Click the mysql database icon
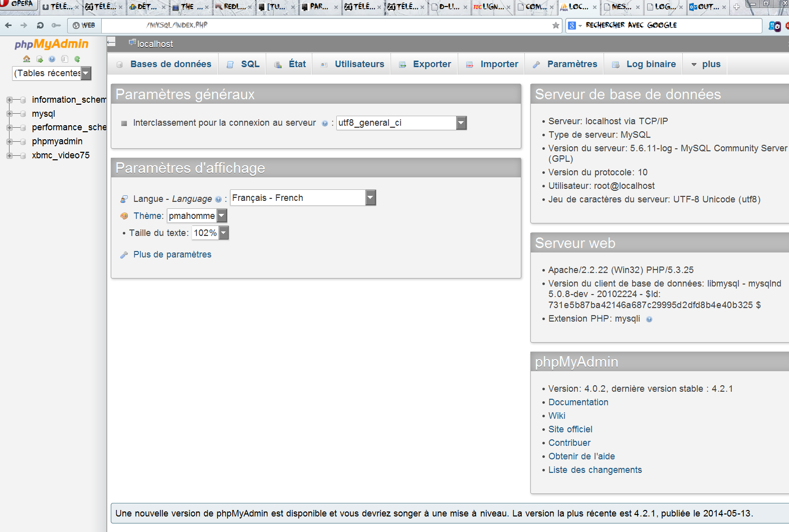Screen dimensions: 789x532 (x=23, y=114)
